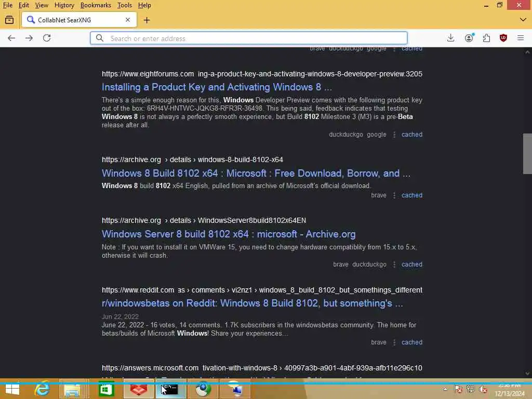
Task: Click 'brave' engine label under Windows 8 Build 8102 x64
Action: pyautogui.click(x=379, y=195)
